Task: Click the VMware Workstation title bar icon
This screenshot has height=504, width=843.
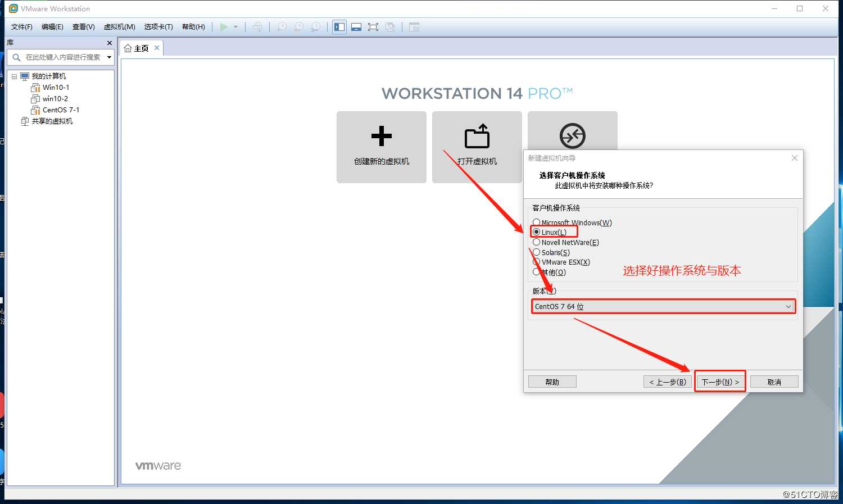Action: coord(13,8)
